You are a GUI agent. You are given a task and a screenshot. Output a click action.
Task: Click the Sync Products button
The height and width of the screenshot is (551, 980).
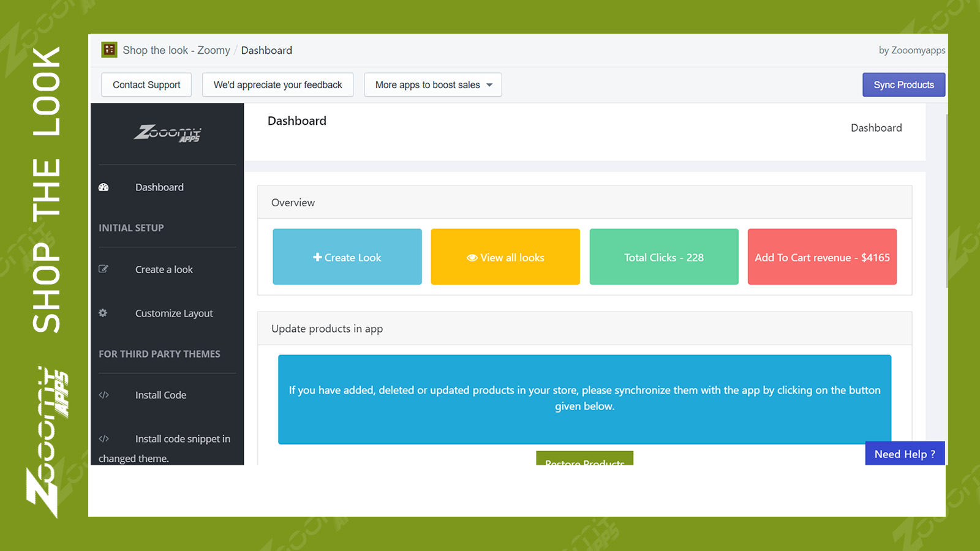coord(904,85)
